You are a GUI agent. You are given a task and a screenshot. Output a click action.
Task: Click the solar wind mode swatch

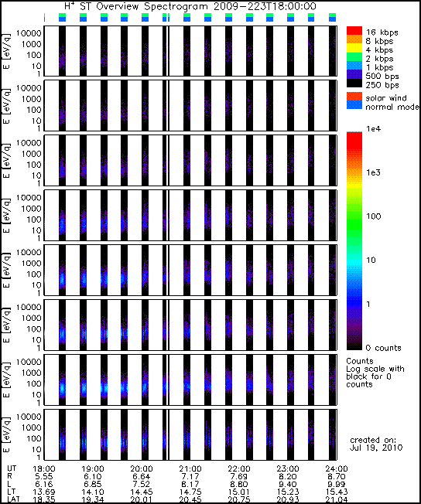[x=354, y=97]
